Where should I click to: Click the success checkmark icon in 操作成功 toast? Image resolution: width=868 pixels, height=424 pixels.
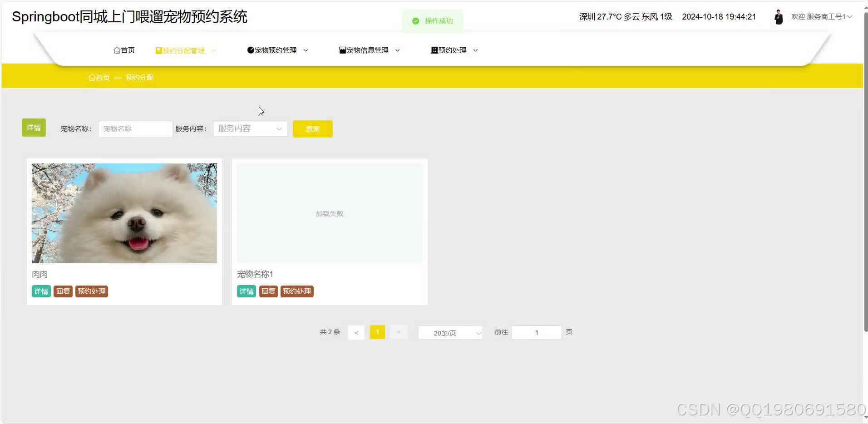[x=415, y=20]
